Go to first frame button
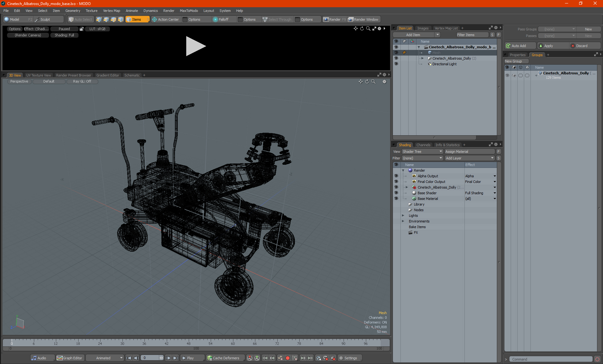 tap(128, 358)
